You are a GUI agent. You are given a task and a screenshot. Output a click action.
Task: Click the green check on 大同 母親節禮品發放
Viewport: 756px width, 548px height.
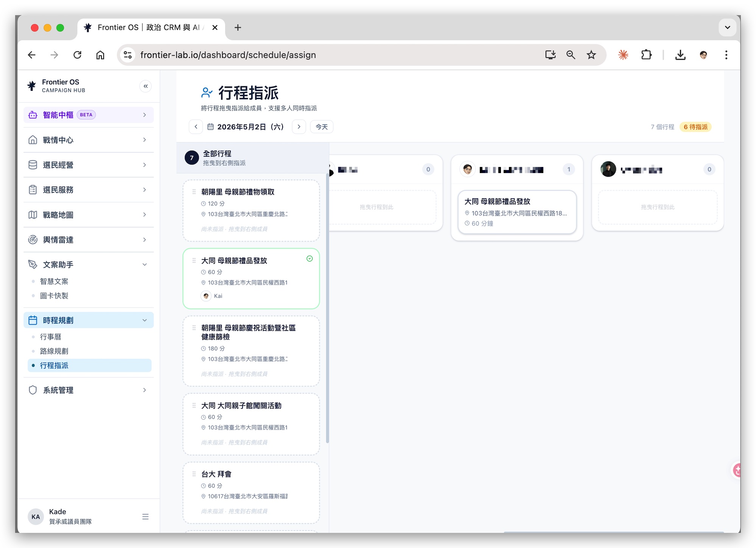coord(310,258)
